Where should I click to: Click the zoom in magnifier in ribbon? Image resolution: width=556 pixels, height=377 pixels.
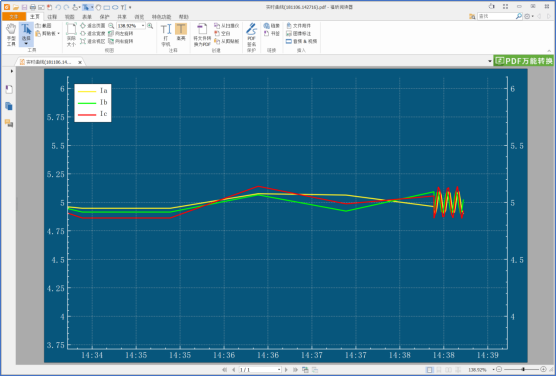pyautogui.click(x=150, y=26)
